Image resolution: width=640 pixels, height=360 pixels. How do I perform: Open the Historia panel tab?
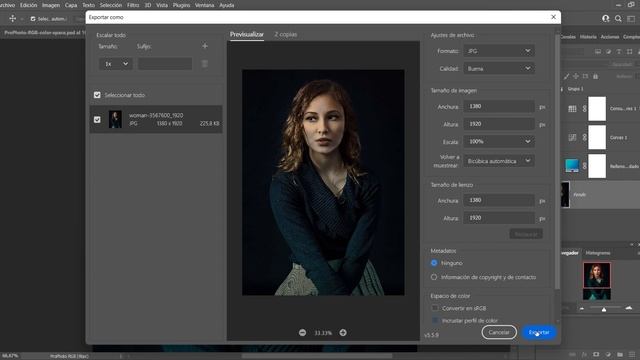[588, 37]
